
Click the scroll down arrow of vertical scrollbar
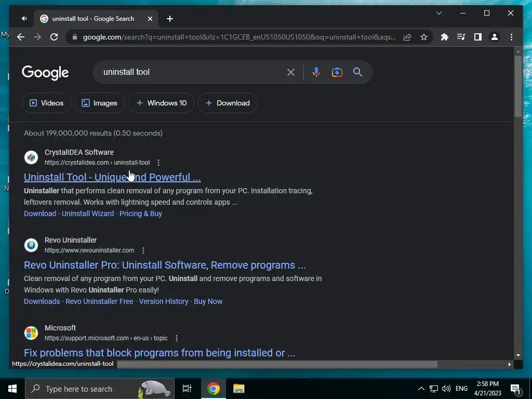(518, 355)
